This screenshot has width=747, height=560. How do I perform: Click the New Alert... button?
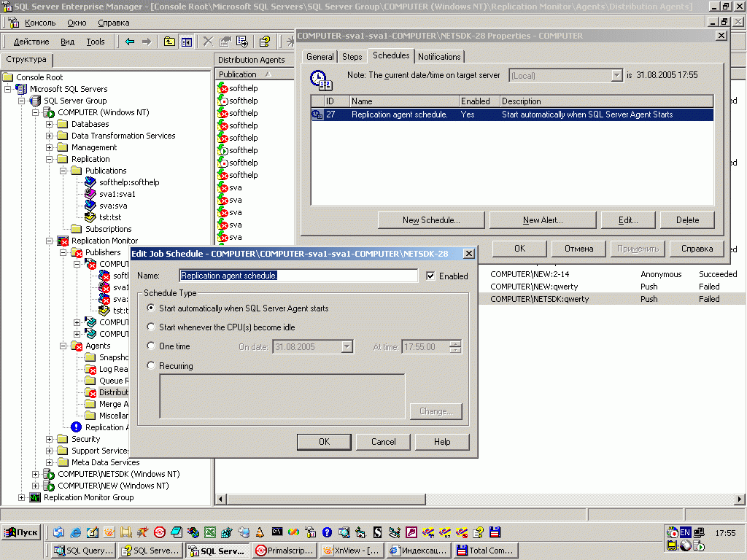coord(543,220)
